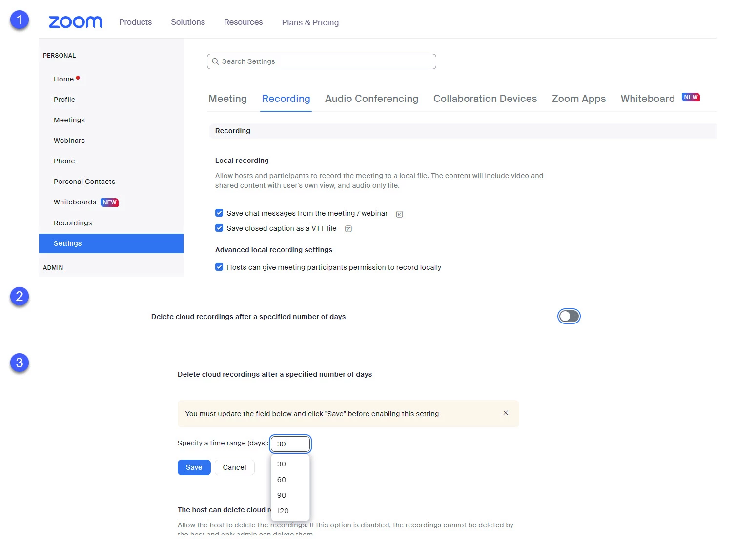Click the NEW badge next to Whiteboards
This screenshot has width=756, height=545.
(110, 202)
